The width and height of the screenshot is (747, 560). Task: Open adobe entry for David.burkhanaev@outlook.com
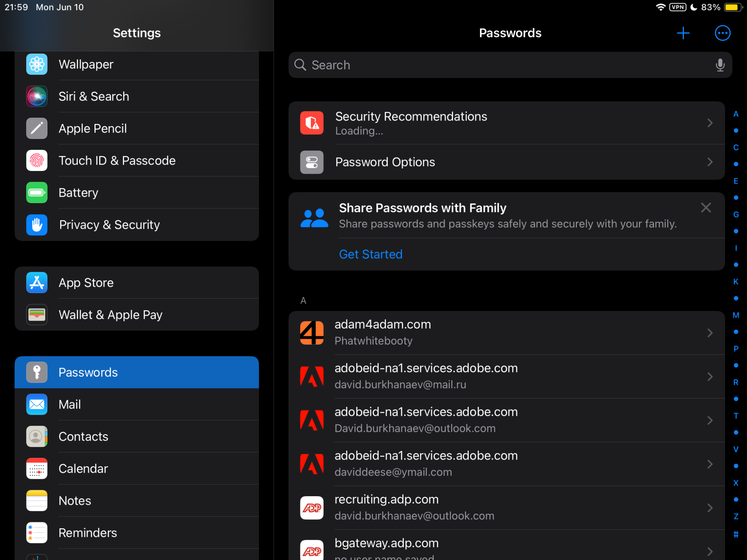[x=506, y=420]
